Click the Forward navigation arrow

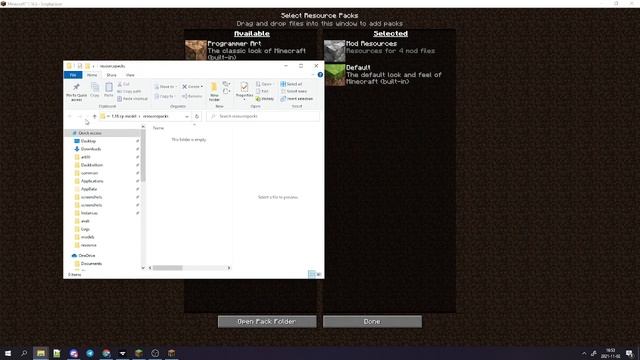[79, 116]
